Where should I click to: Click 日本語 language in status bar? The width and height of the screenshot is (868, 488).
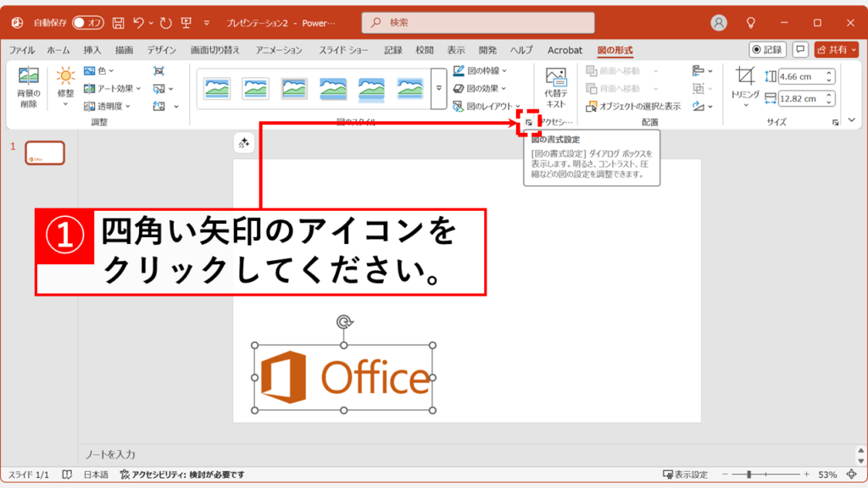[96, 474]
